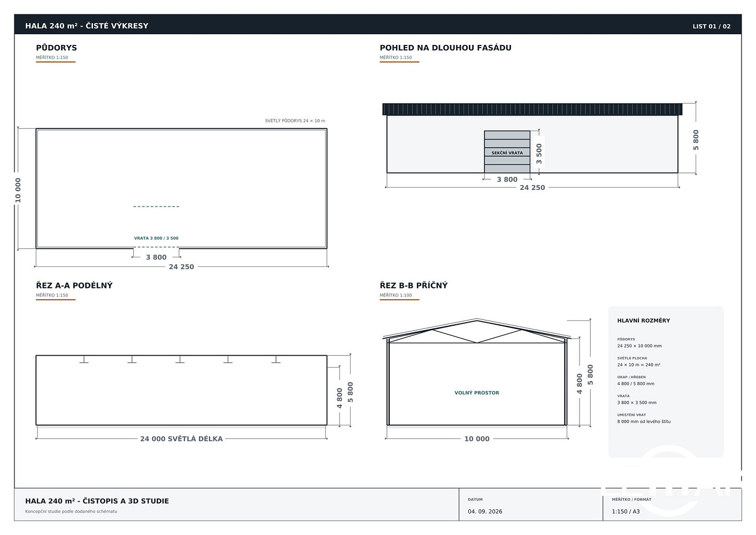Select the 10 000 dimension under section B-B
Image resolution: width=756 pixels, height=535 pixels.
point(476,439)
